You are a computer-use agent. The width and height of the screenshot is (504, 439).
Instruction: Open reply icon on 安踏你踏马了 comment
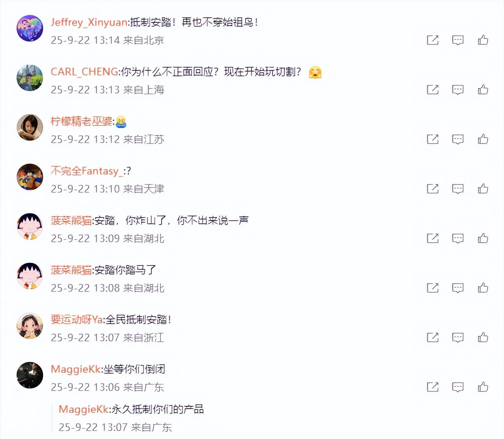458,288
